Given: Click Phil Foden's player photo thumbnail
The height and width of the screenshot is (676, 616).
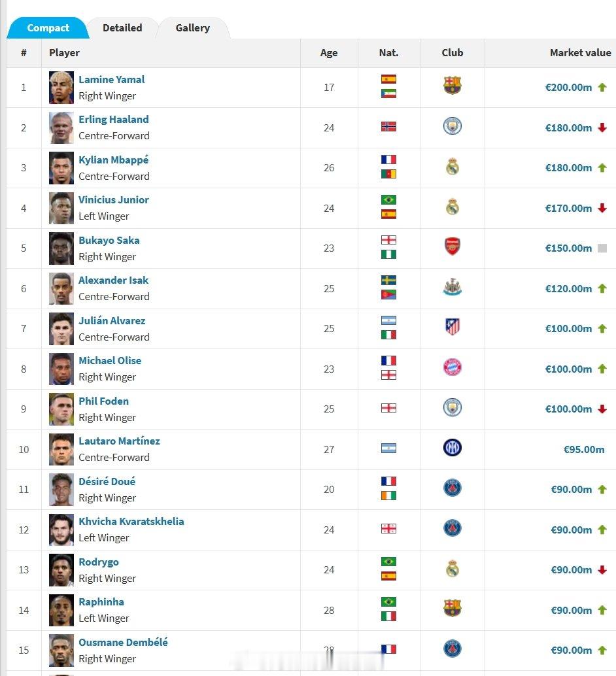Looking at the screenshot, I should click(x=61, y=409).
